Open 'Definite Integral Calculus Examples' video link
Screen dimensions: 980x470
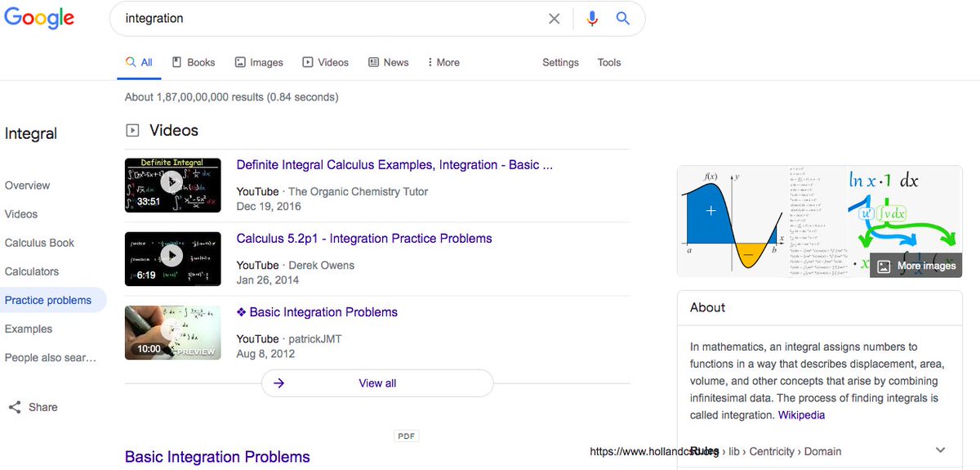pyautogui.click(x=395, y=165)
